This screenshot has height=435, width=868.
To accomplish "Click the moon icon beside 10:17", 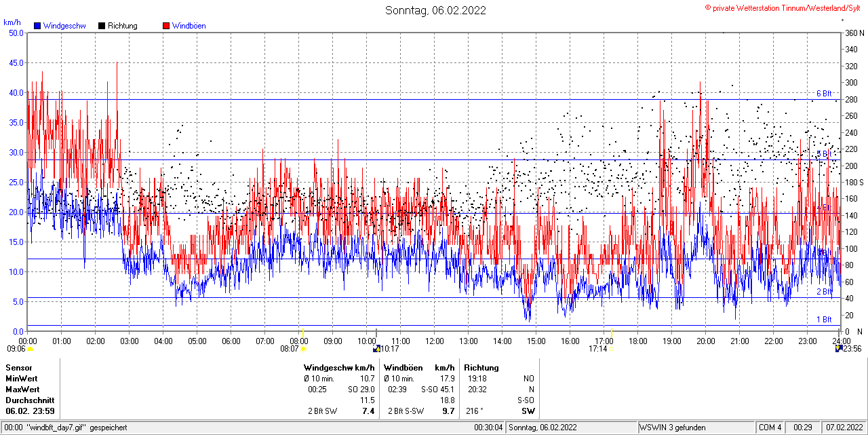I will click(x=376, y=349).
